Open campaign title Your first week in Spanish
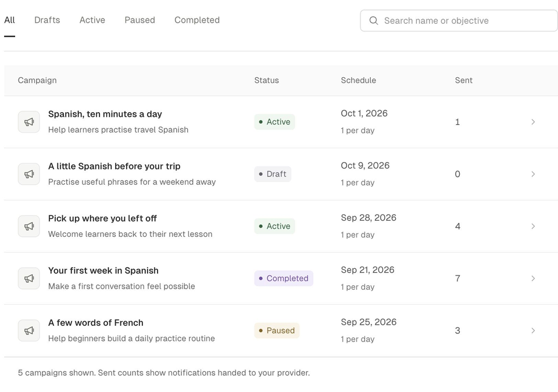Screen dimensions: 558x392 (103, 271)
